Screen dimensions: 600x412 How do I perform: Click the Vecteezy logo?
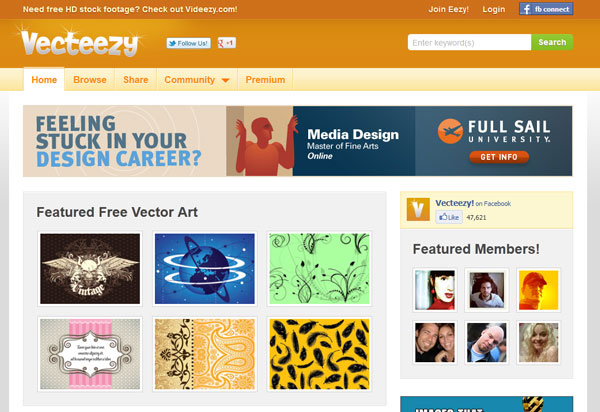pos(80,43)
